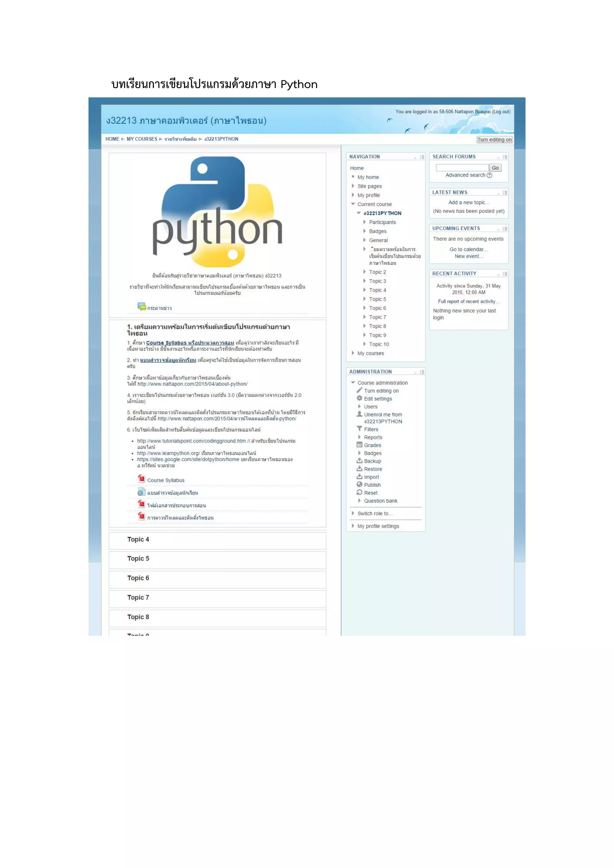Click the Topic 4 section heading
The image size is (614, 868).
[138, 540]
